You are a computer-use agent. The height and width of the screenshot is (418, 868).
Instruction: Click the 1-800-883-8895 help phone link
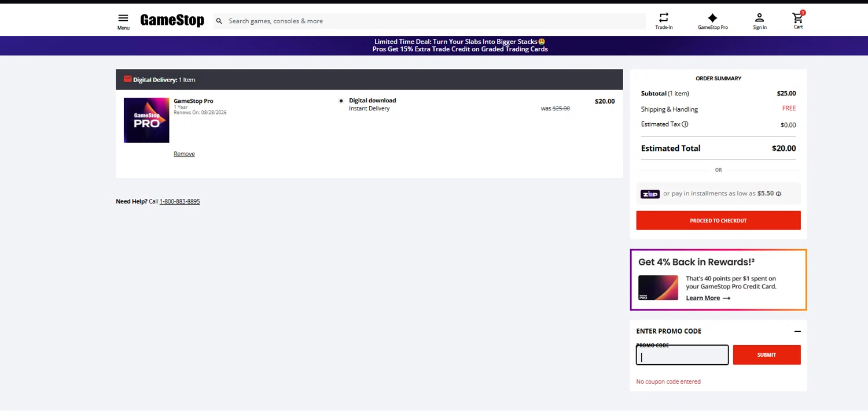[x=179, y=201]
